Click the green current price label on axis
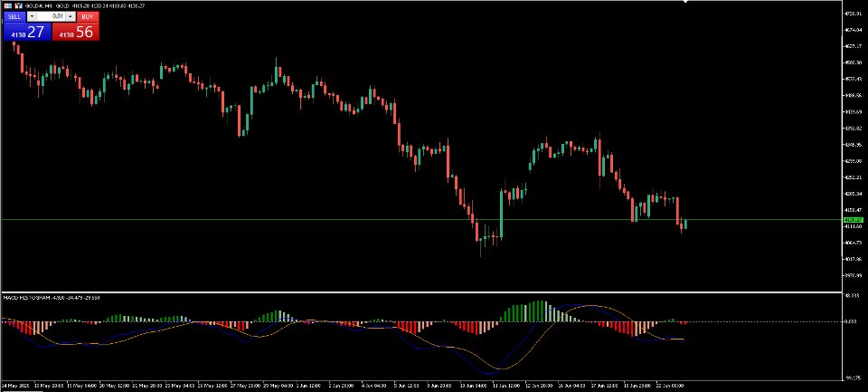This screenshot has height=392, width=868. 853,220
